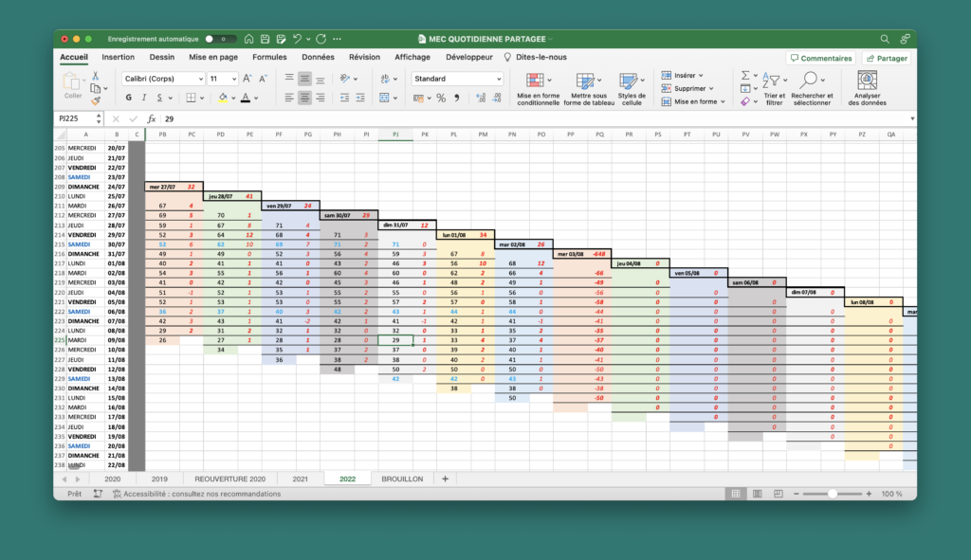Toggle bold (G) formatting
The height and width of the screenshot is (560, 971).
[128, 98]
